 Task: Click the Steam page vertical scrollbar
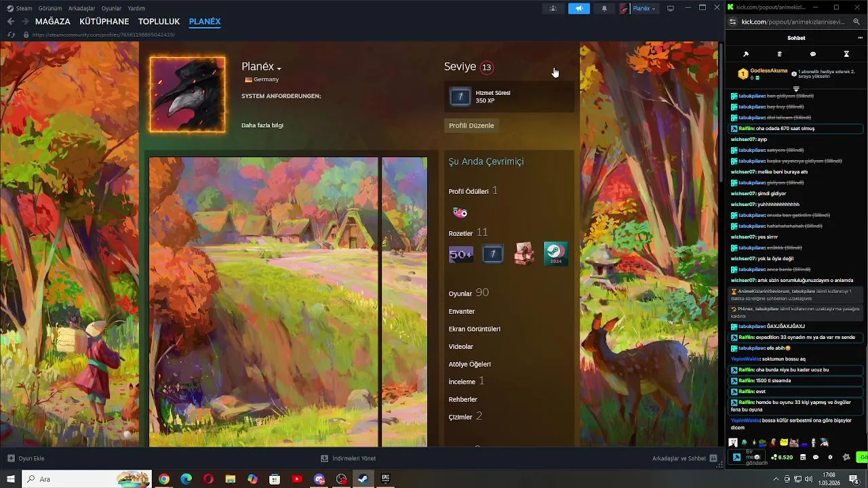pos(722,112)
